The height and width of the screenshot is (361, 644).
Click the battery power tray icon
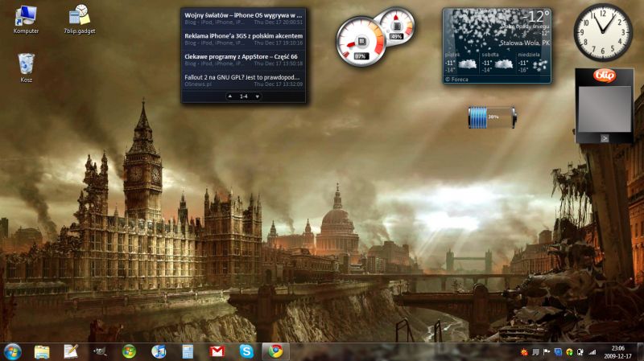580,352
